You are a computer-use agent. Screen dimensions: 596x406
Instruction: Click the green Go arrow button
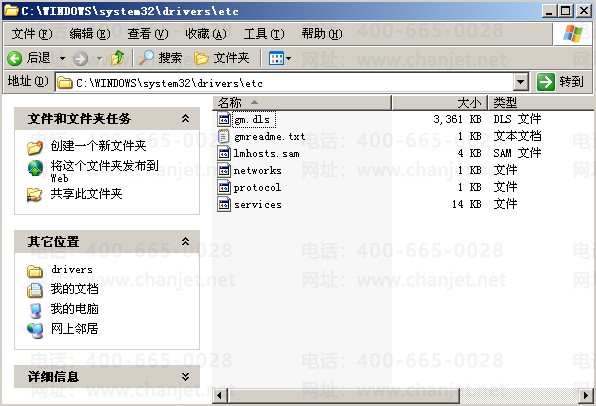[x=546, y=82]
